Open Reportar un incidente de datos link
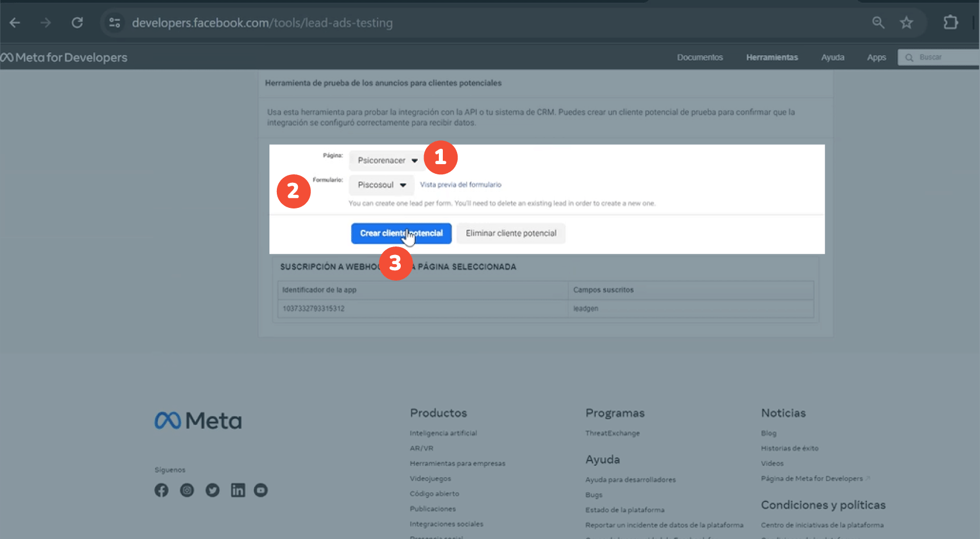 click(x=665, y=525)
